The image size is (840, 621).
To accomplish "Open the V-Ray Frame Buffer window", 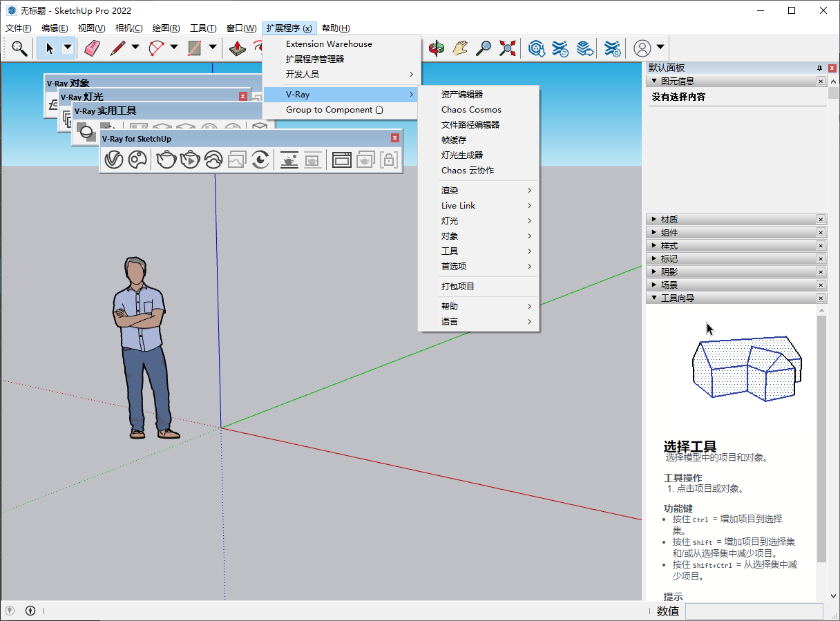I will coord(341,159).
